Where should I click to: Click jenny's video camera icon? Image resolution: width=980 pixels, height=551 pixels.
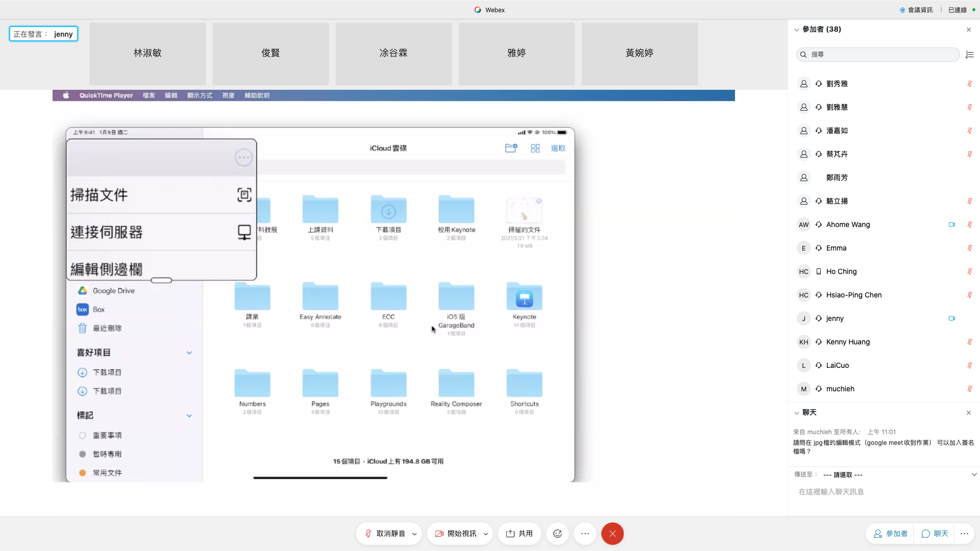coord(951,318)
